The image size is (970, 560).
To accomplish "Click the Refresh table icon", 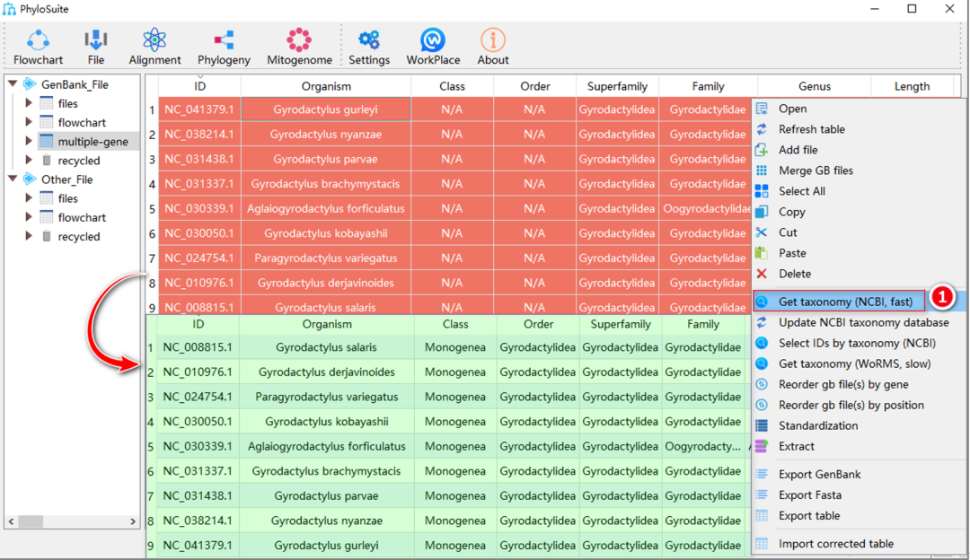I will [763, 129].
